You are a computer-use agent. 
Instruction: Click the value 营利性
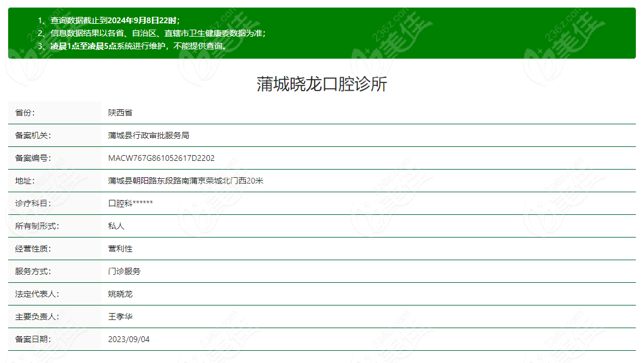(120, 249)
